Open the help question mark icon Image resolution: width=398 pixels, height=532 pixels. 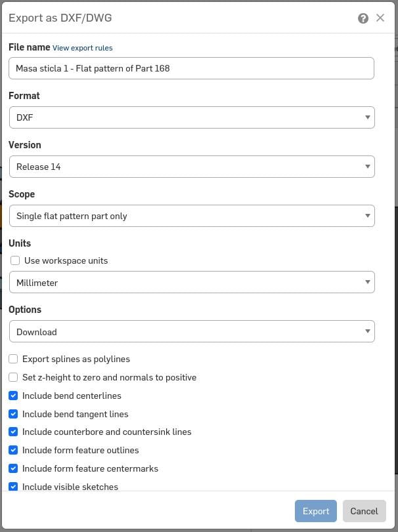(363, 18)
